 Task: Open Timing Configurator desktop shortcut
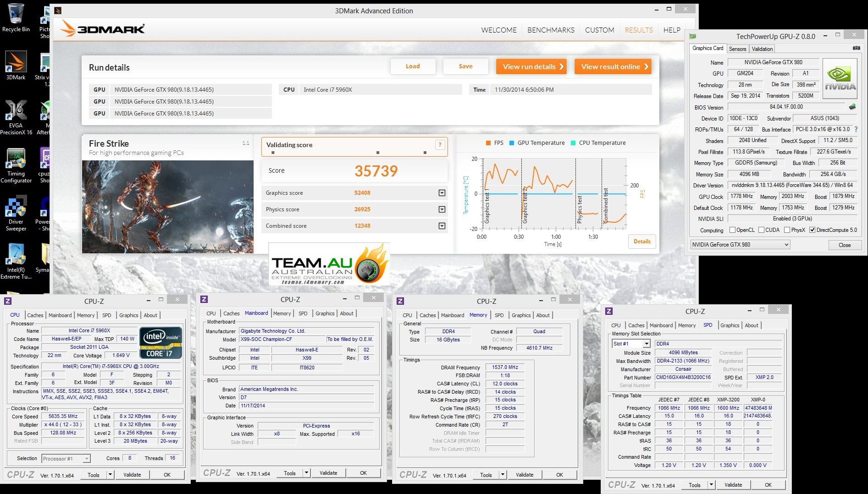tap(16, 165)
